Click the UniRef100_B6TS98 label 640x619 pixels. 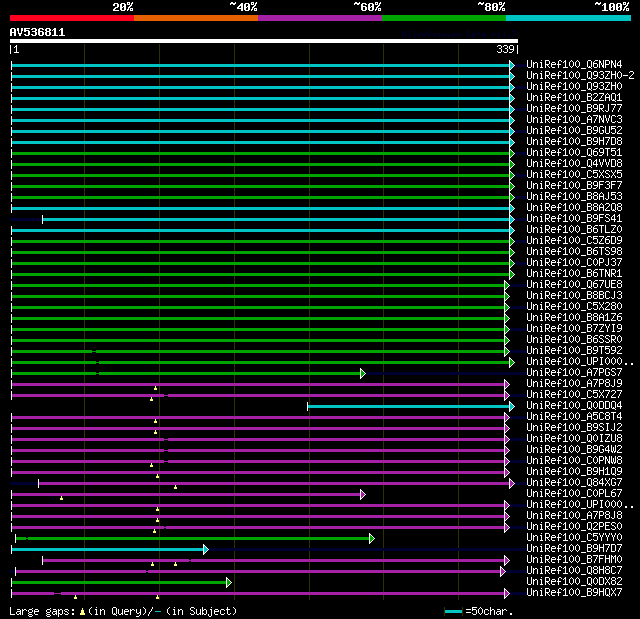point(574,252)
